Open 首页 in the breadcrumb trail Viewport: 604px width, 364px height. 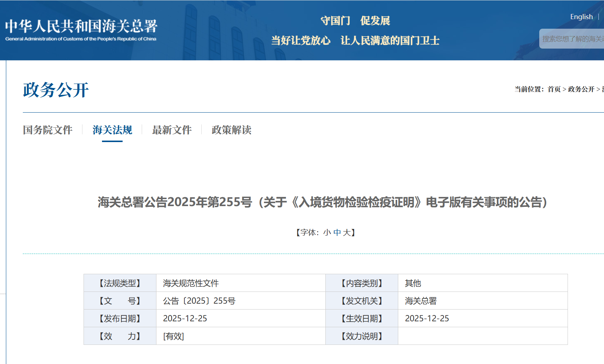click(x=554, y=89)
